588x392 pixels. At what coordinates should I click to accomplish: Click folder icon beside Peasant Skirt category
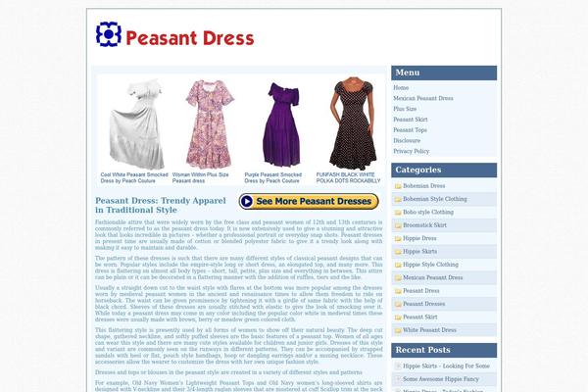398,318
